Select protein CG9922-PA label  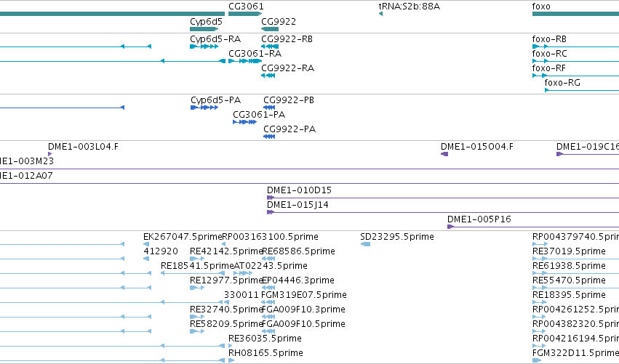click(x=289, y=129)
